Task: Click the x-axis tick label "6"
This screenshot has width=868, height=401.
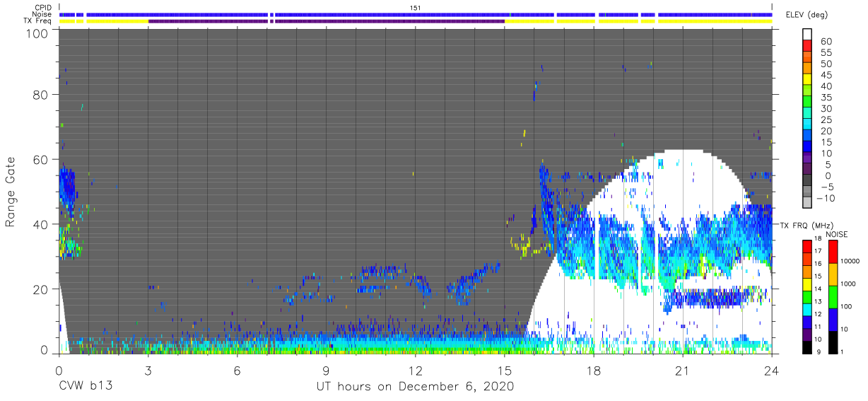Action: [237, 369]
